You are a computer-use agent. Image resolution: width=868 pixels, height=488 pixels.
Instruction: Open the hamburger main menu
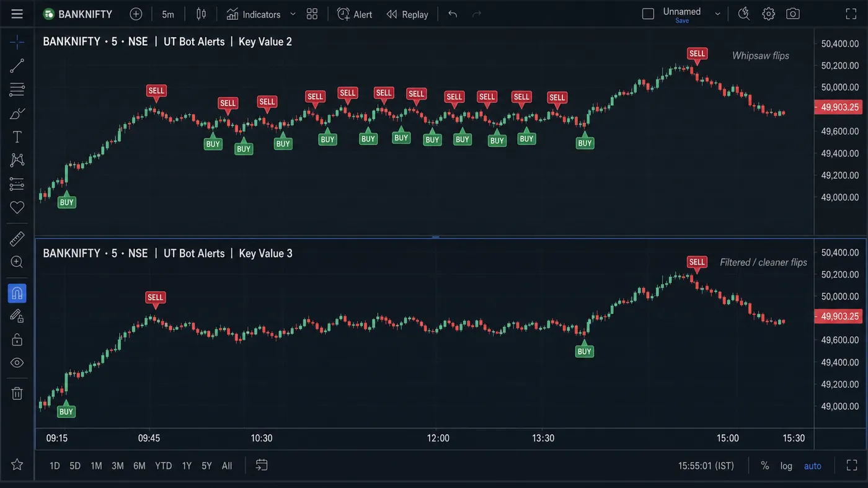(x=17, y=14)
